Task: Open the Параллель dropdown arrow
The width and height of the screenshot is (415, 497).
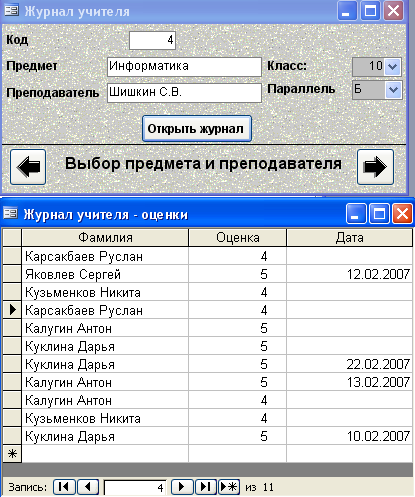Action: pos(393,90)
